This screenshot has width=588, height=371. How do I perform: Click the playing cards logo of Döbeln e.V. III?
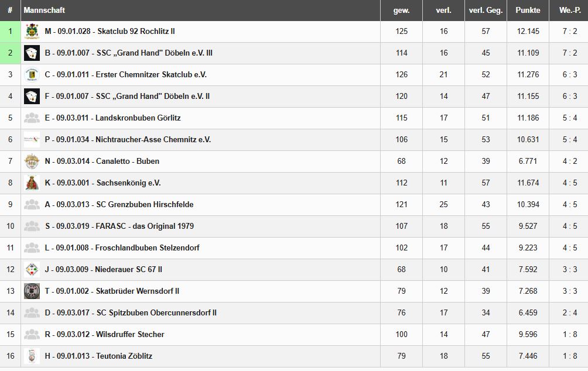[x=32, y=53]
